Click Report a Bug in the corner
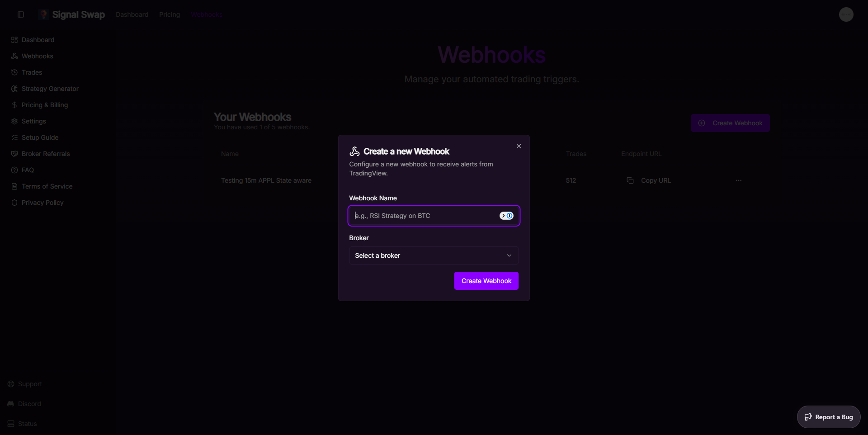 tap(829, 416)
